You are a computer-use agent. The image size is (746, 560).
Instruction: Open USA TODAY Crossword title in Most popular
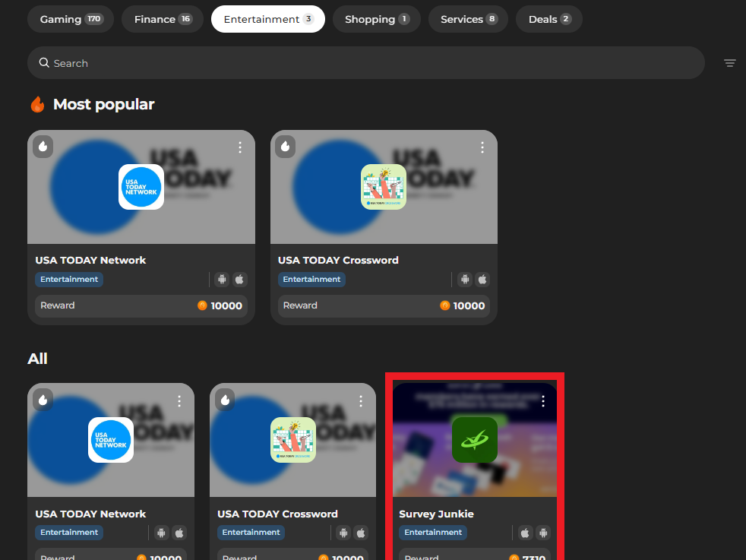338,261
